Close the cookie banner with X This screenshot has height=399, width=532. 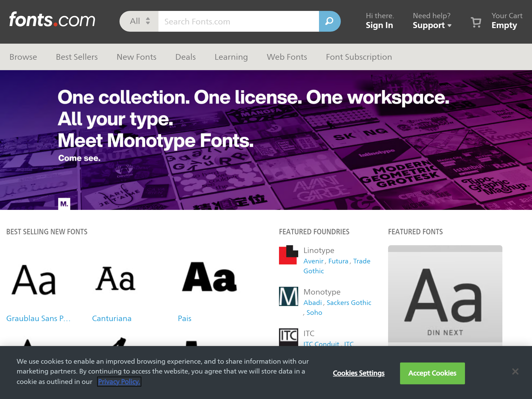[x=515, y=371]
